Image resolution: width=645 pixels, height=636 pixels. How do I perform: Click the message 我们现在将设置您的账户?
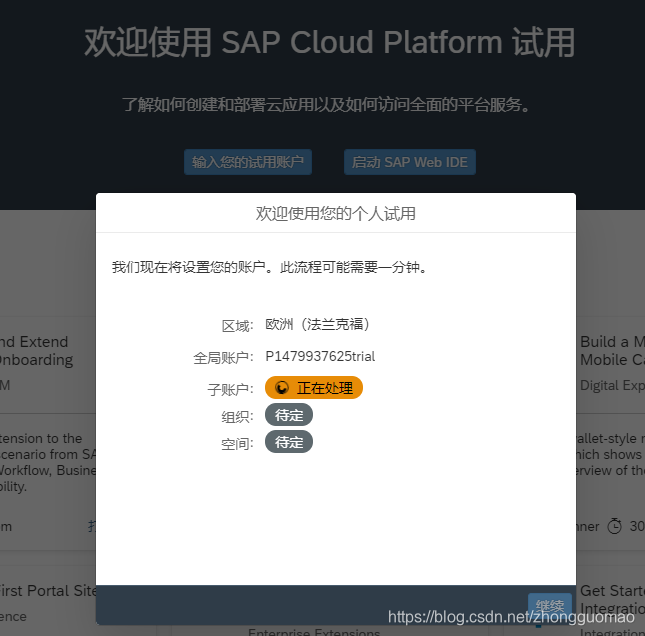191,267
